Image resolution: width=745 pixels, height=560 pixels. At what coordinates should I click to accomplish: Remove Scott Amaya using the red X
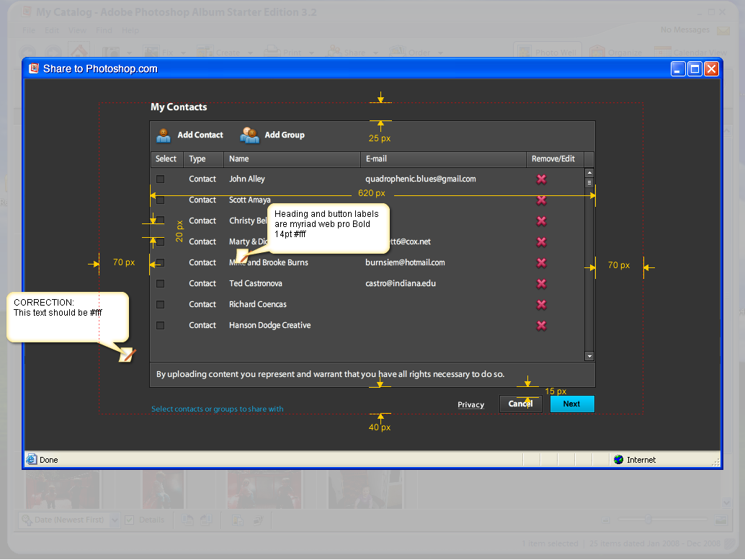coord(541,200)
